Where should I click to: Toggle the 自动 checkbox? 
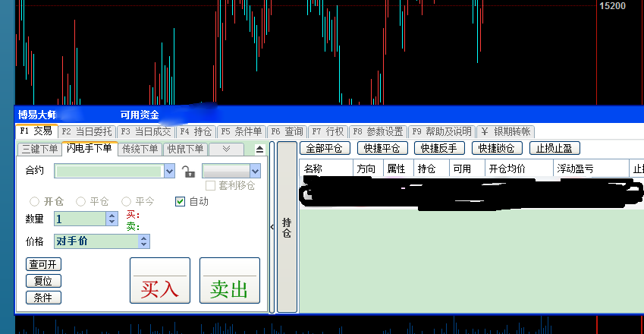coord(181,201)
